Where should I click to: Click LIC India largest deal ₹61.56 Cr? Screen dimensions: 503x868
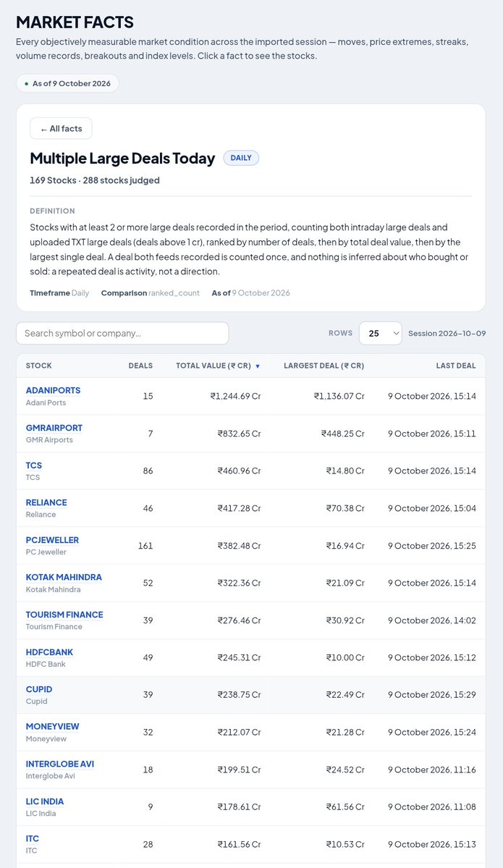tap(345, 807)
